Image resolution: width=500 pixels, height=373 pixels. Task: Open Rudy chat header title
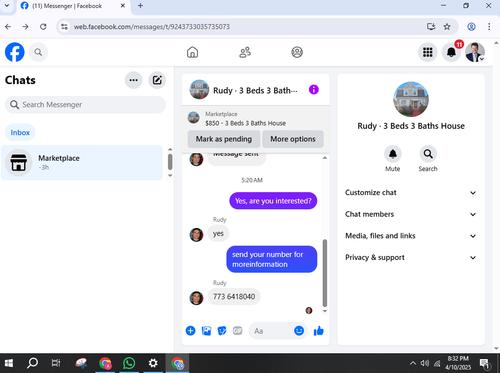point(255,91)
